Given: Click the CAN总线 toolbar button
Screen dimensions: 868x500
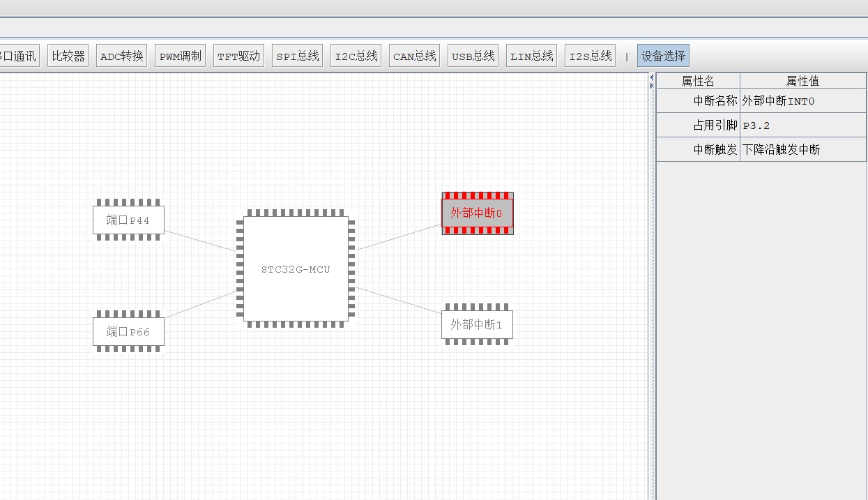Looking at the screenshot, I should point(414,56).
